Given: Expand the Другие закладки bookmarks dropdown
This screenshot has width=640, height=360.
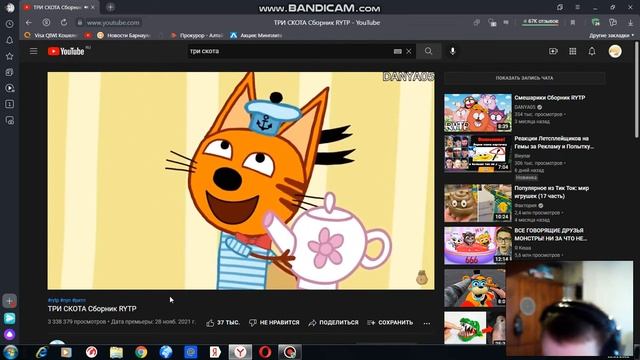Looking at the screenshot, I should [611, 36].
